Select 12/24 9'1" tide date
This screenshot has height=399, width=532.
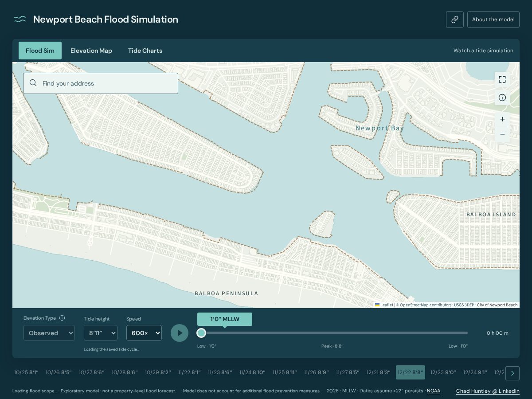point(475,372)
